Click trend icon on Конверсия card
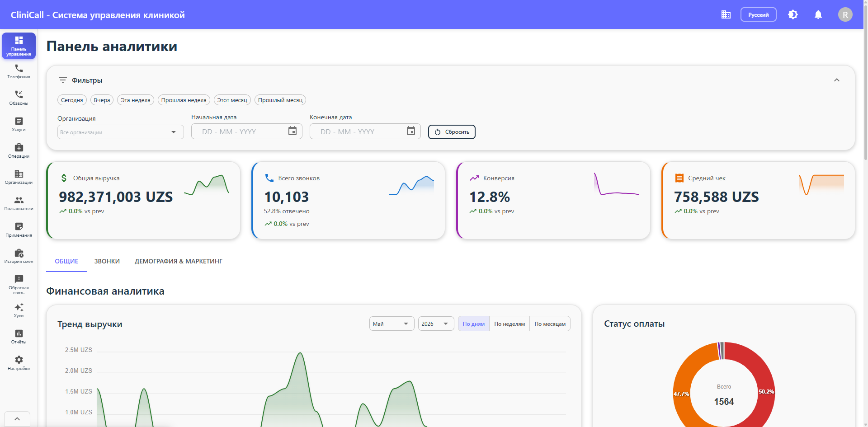The width and height of the screenshot is (868, 427). point(474,178)
